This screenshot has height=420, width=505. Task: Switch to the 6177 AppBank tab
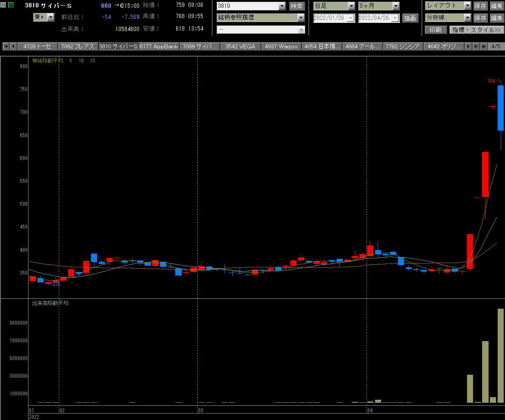tap(159, 46)
